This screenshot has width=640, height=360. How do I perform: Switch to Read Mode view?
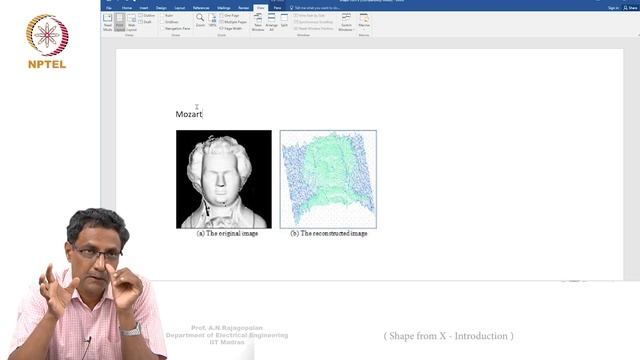pyautogui.click(x=107, y=22)
